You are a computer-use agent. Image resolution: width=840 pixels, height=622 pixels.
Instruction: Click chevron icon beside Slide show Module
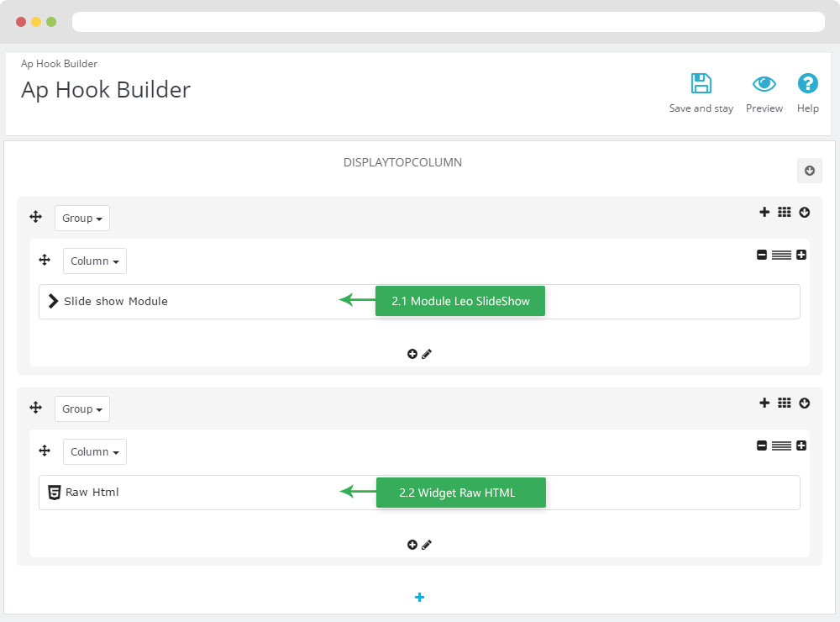[52, 301]
